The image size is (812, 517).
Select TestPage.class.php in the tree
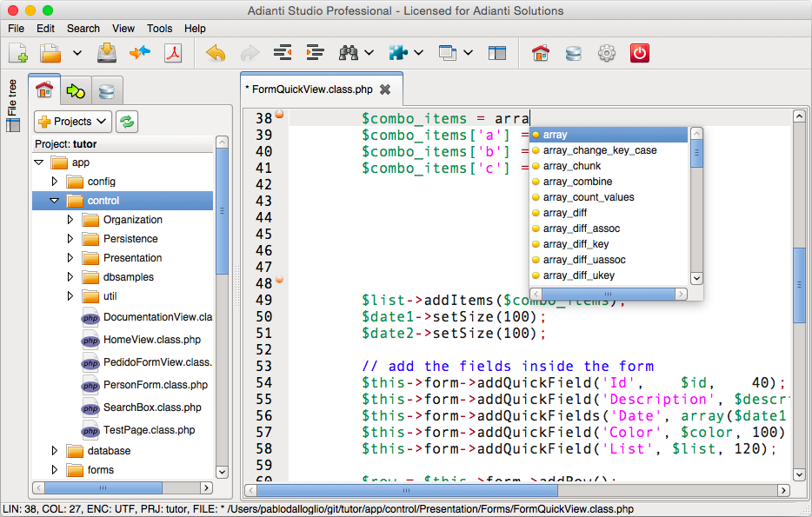tap(150, 431)
